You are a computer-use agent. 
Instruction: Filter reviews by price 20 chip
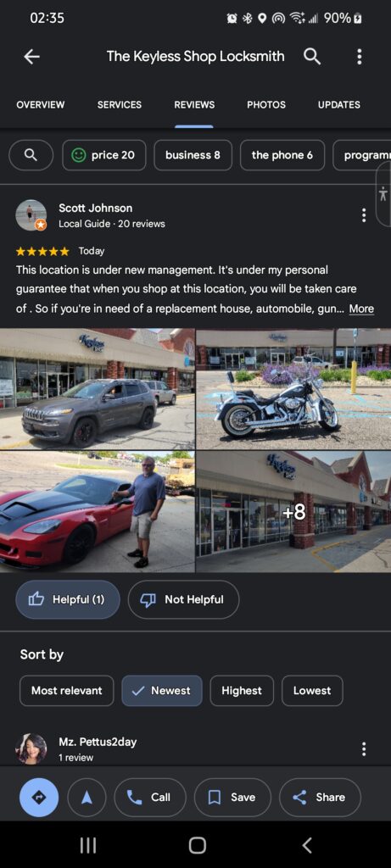104,155
